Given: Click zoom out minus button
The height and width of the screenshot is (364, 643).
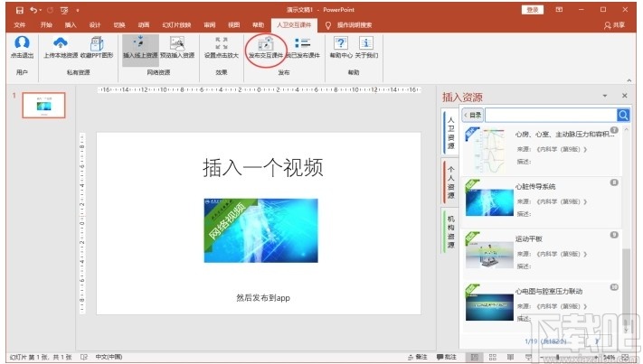Looking at the screenshot, I should (x=543, y=357).
